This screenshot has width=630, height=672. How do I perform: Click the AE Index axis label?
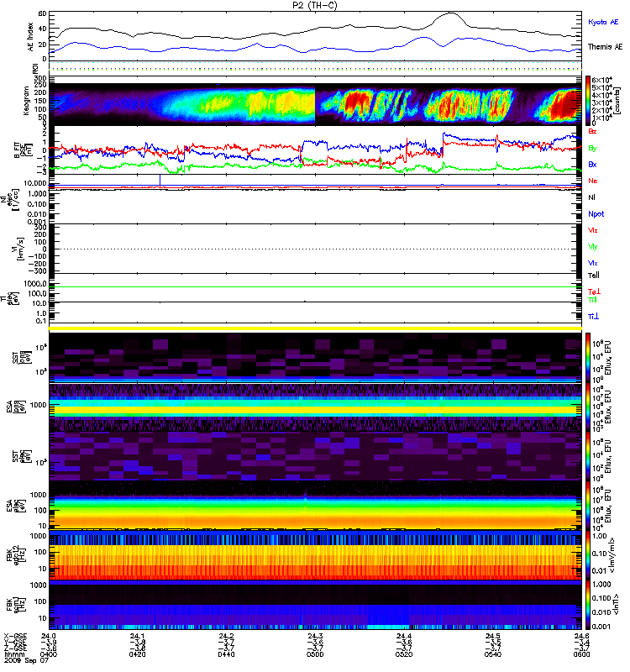30,36
